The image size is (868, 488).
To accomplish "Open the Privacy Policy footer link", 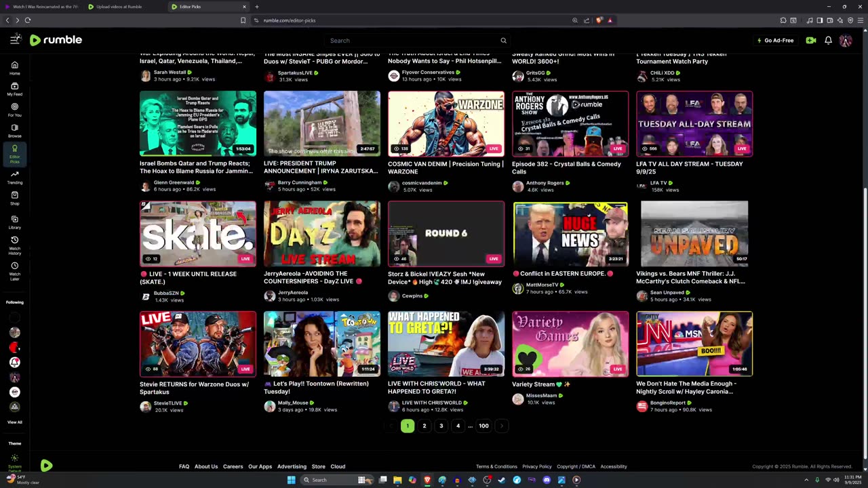I will [x=537, y=466].
